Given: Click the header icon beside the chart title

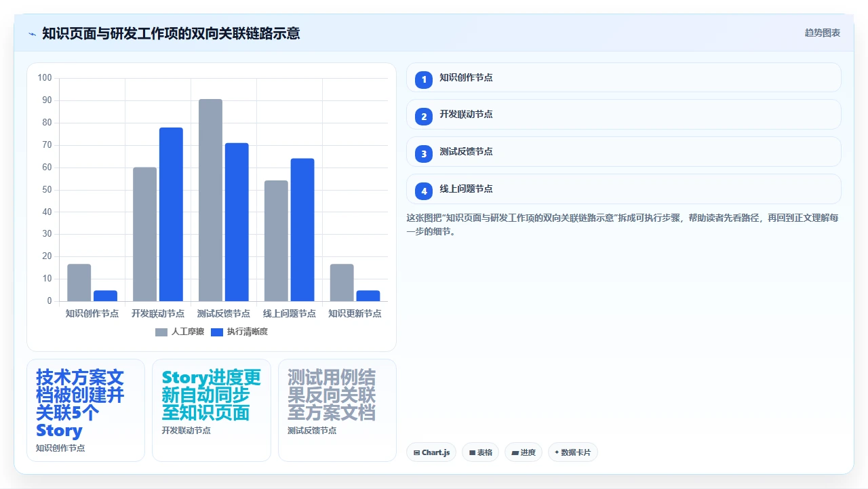Looking at the screenshot, I should click(x=32, y=33).
